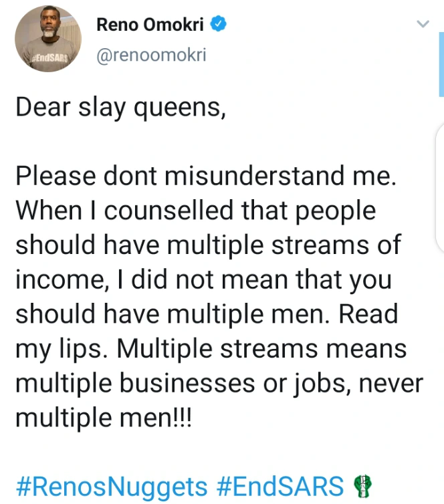Click the phrase "multiple streams of"
444x504 pixels.
(274, 245)
